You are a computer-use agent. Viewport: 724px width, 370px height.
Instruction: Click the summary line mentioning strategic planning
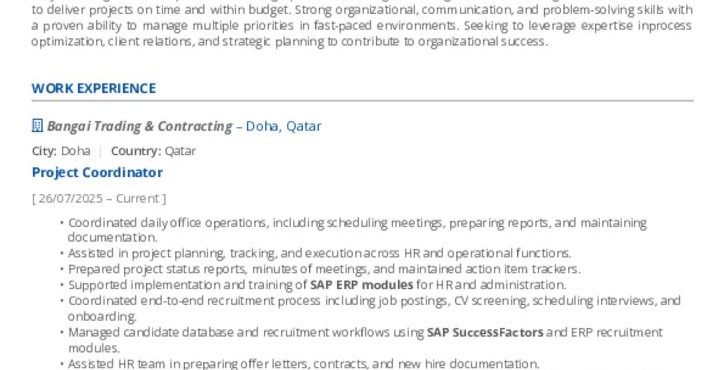pos(290,42)
